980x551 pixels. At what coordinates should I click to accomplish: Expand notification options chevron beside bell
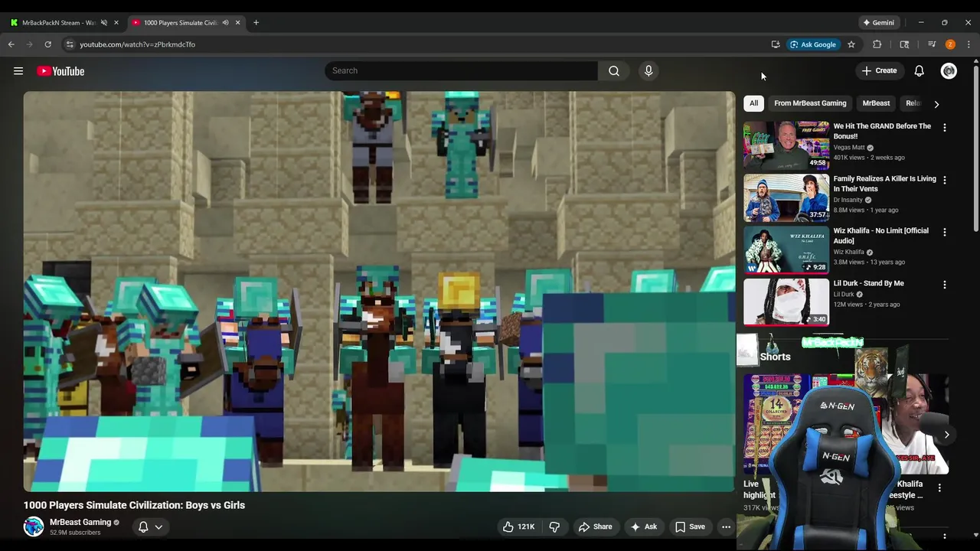click(158, 527)
